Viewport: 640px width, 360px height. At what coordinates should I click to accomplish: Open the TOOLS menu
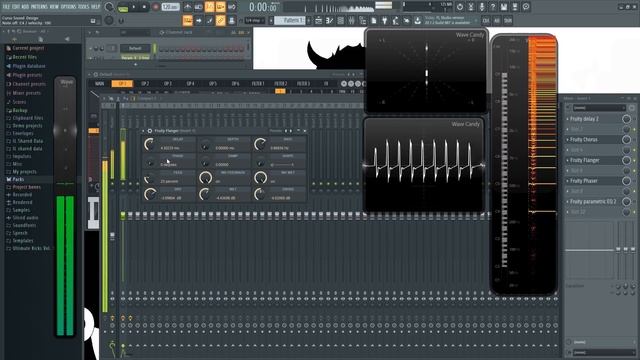coord(83,7)
